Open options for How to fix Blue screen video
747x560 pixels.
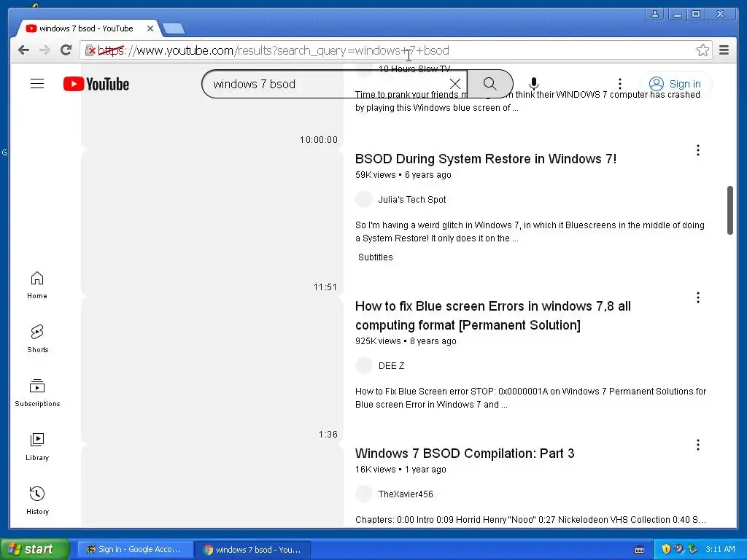(698, 297)
